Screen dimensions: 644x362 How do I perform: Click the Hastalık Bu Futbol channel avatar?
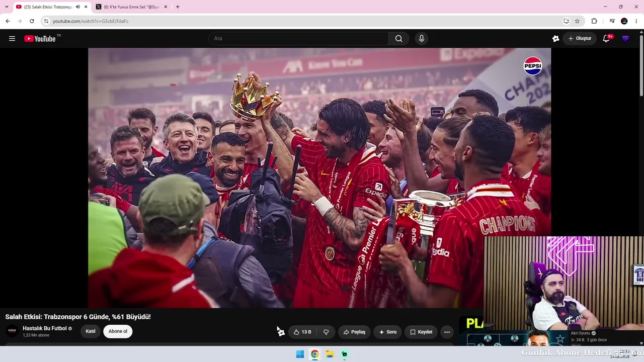coord(12,331)
